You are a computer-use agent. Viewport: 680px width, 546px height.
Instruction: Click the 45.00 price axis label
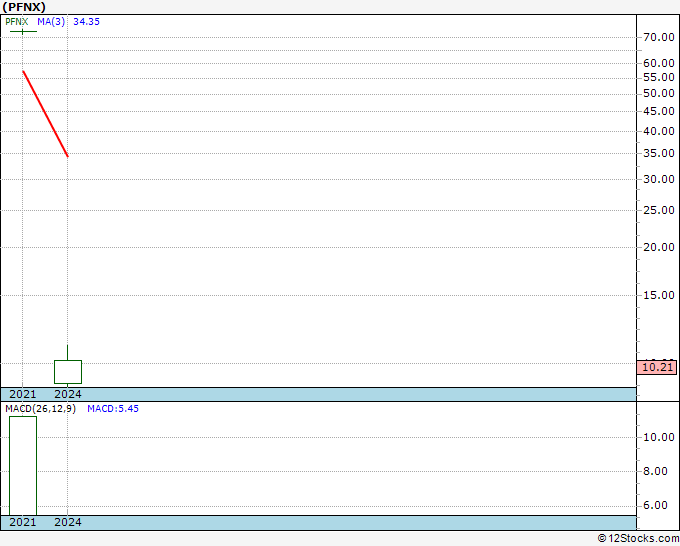point(659,111)
